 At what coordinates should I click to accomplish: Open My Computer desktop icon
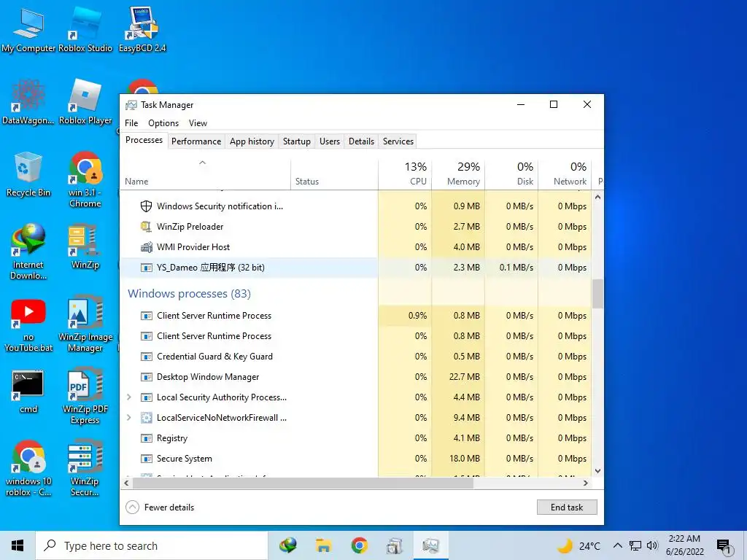tap(28, 30)
